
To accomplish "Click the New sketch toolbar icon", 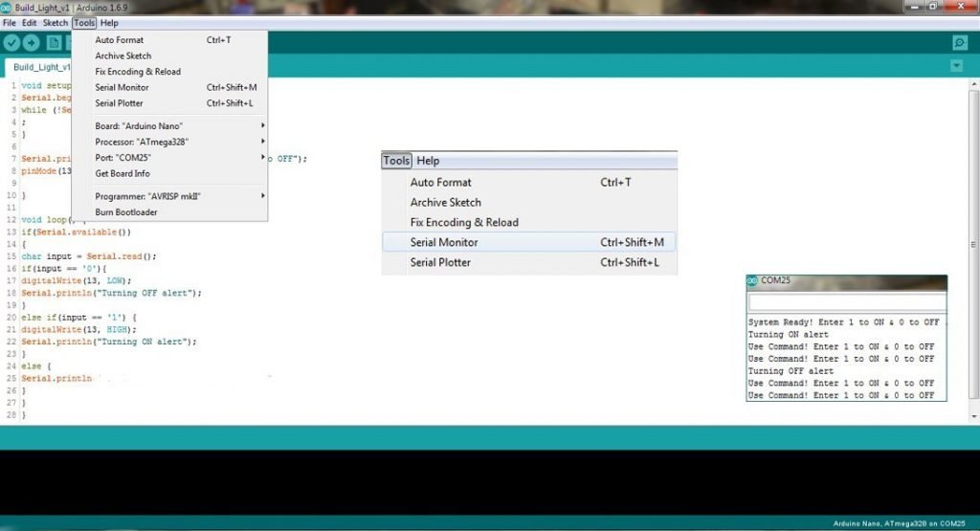I will [x=55, y=43].
